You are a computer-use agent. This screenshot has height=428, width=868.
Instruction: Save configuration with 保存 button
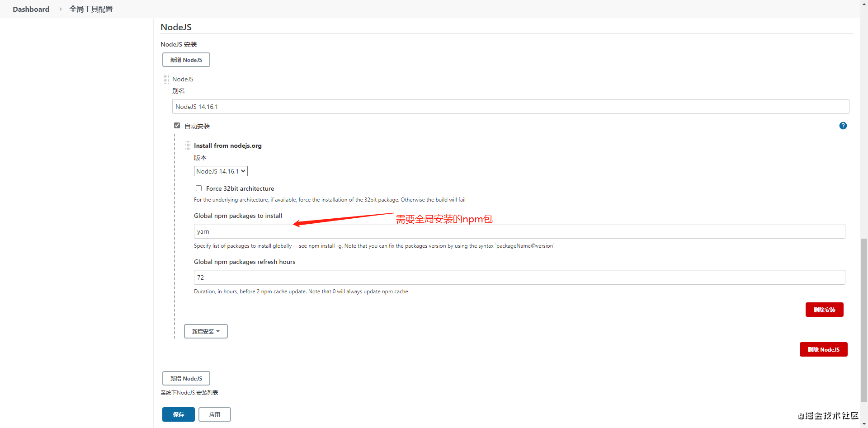pos(179,414)
